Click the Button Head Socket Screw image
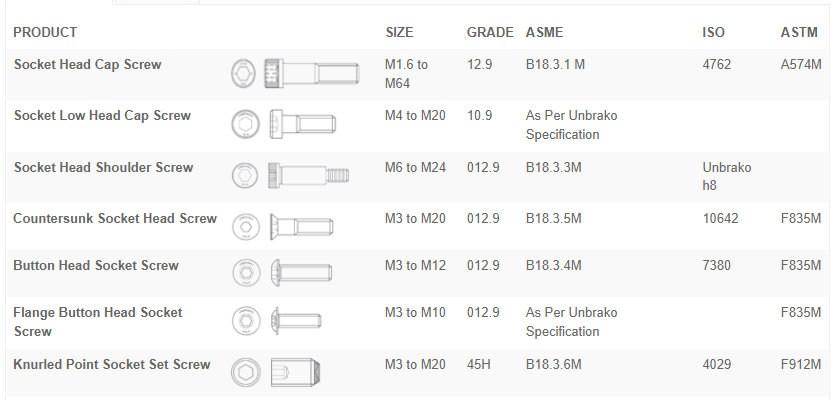Viewport: 834px width, 400px height. [283, 272]
